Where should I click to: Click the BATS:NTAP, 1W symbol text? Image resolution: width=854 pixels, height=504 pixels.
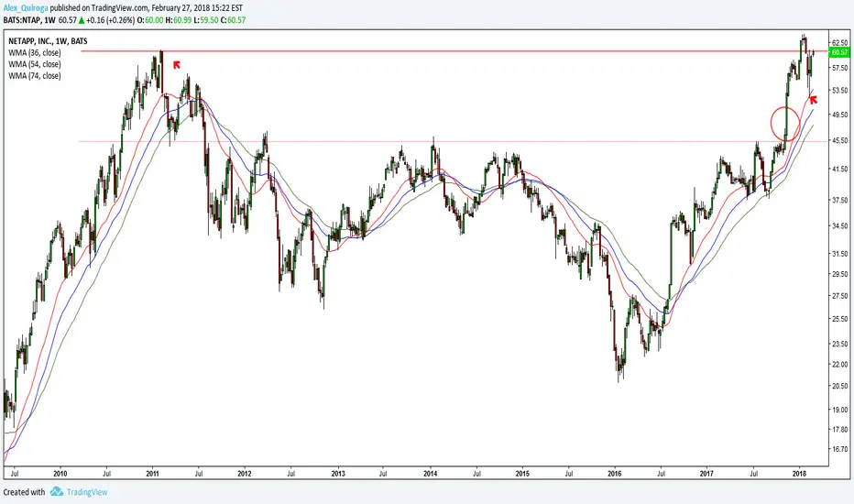tap(29, 20)
